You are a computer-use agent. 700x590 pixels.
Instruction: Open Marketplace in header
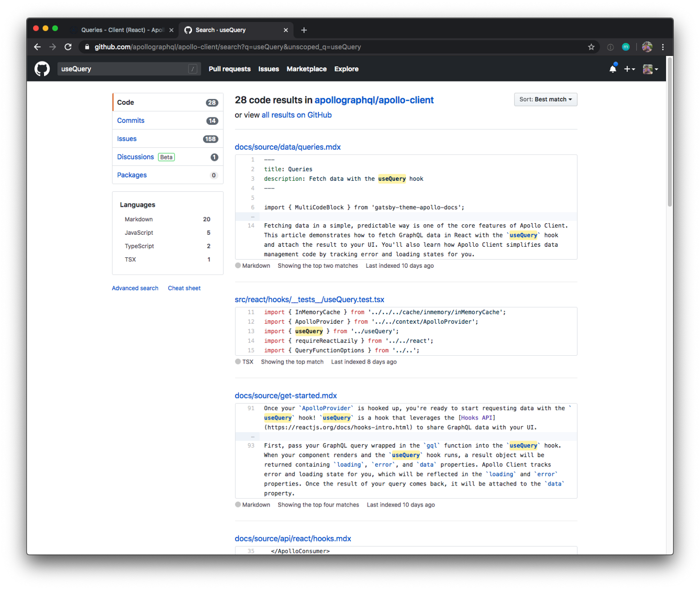point(306,69)
